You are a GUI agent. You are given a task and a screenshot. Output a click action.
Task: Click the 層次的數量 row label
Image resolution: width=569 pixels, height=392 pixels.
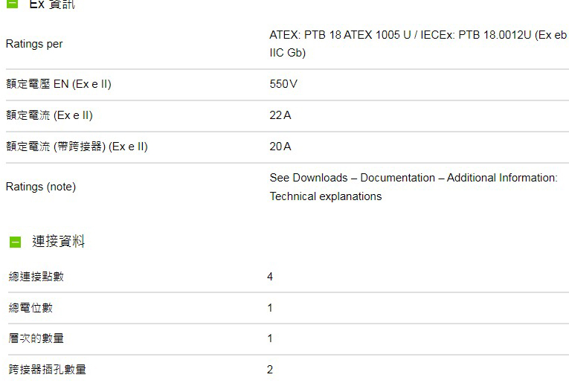click(x=36, y=338)
